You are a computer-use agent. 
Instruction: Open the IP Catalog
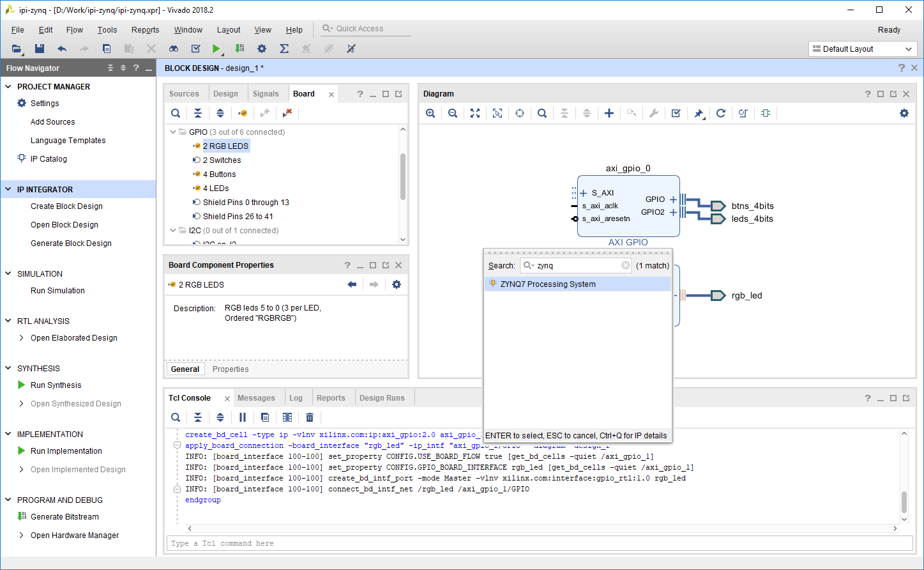(49, 159)
